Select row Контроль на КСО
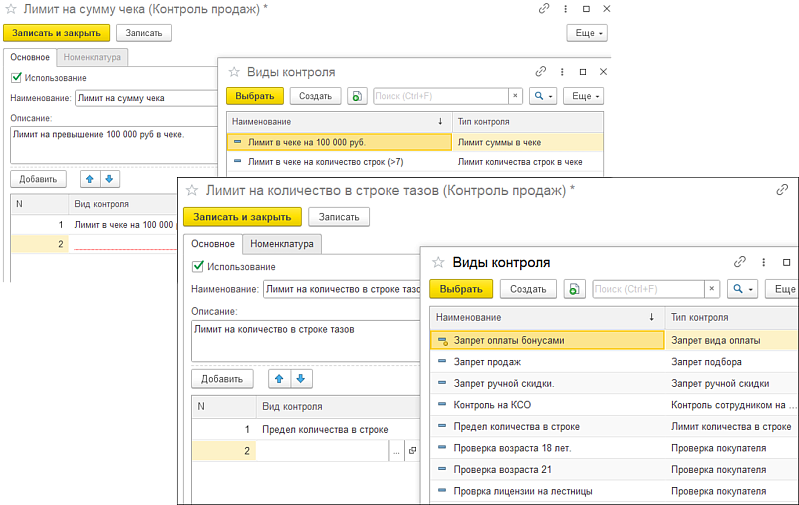The image size is (799, 505). [x=614, y=405]
